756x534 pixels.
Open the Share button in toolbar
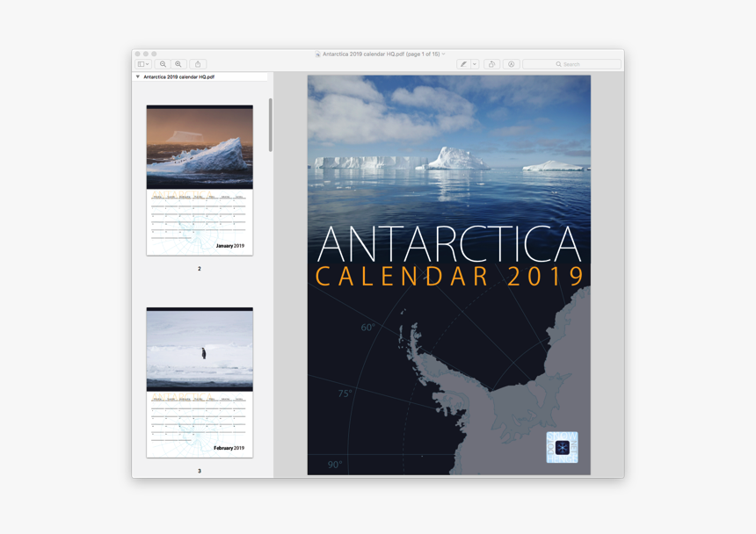(x=198, y=64)
